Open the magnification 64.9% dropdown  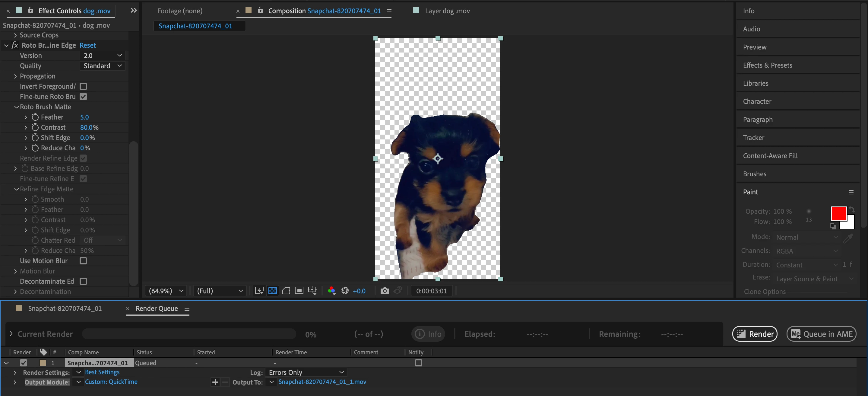click(166, 291)
